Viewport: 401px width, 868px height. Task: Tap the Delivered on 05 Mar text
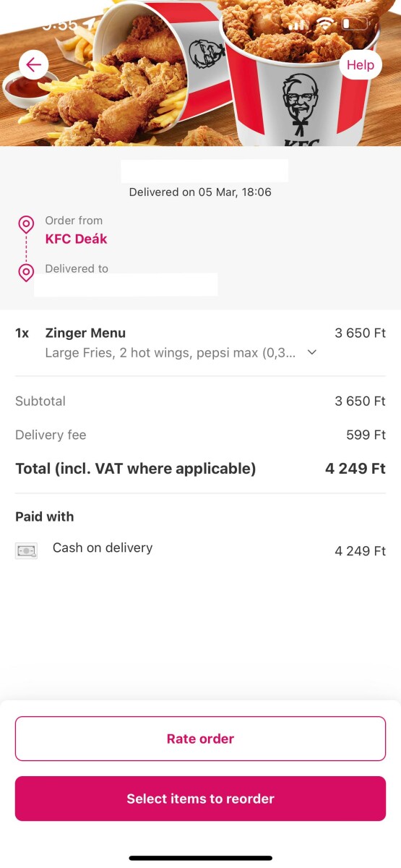point(200,192)
